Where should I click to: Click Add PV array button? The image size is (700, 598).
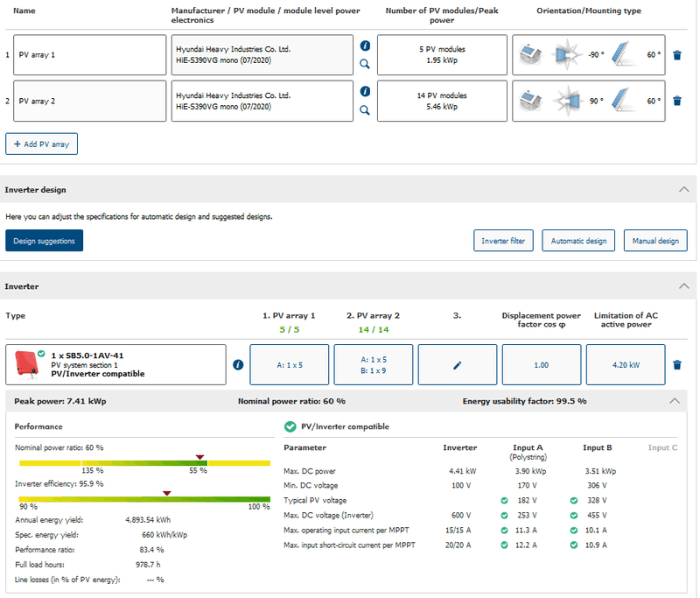pos(41,144)
